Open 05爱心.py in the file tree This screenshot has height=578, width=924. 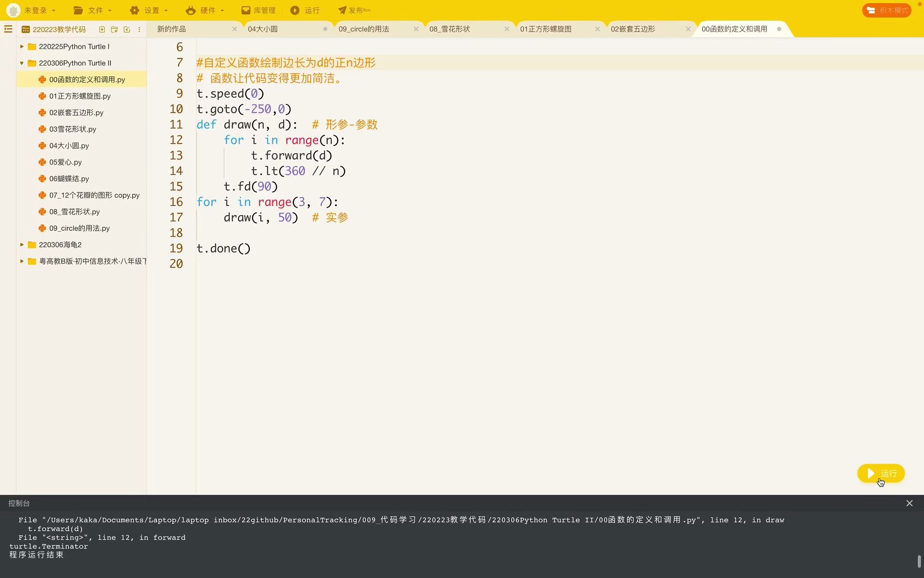tap(65, 162)
